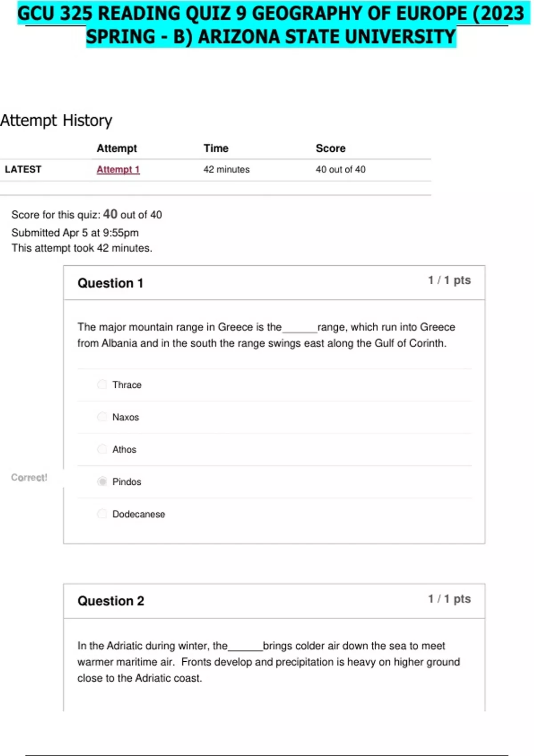Image resolution: width=534 pixels, height=756 pixels.
Task: Open the Attempt 1 link
Action: [118, 169]
